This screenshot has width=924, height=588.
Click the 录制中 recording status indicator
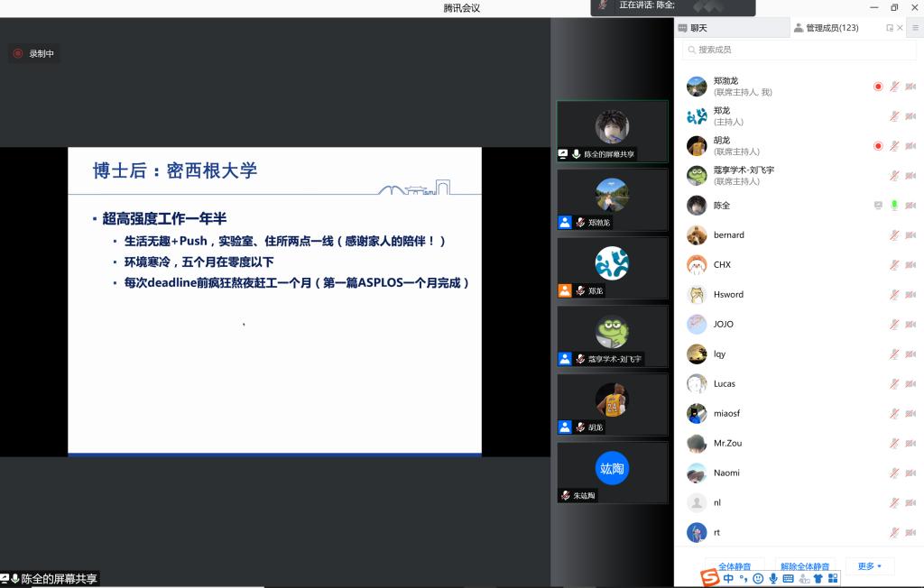click(x=34, y=54)
